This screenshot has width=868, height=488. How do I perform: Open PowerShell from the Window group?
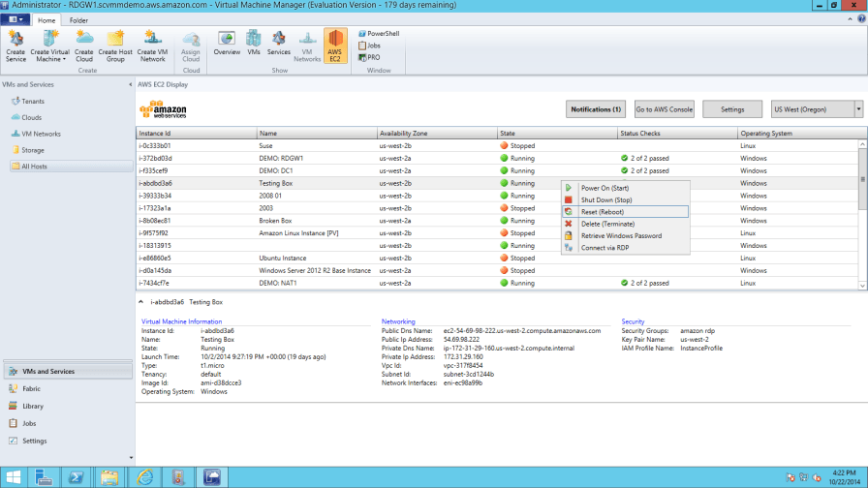pyautogui.click(x=379, y=33)
